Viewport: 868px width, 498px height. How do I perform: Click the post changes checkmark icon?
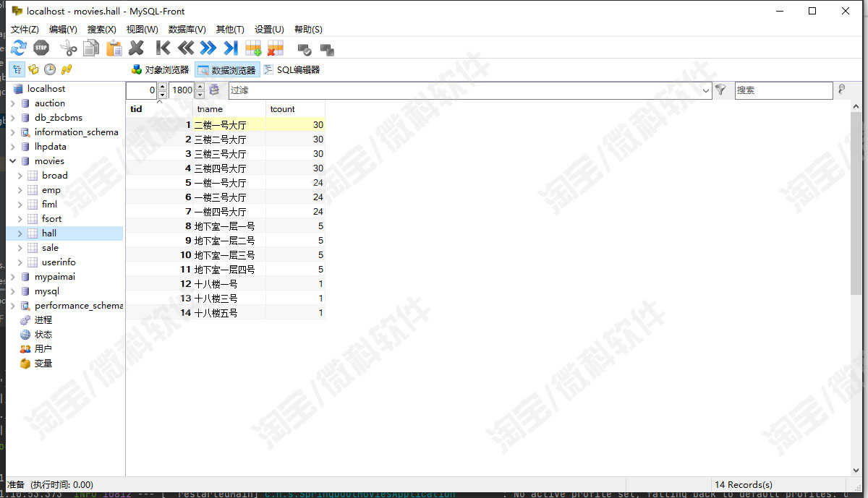(x=305, y=50)
